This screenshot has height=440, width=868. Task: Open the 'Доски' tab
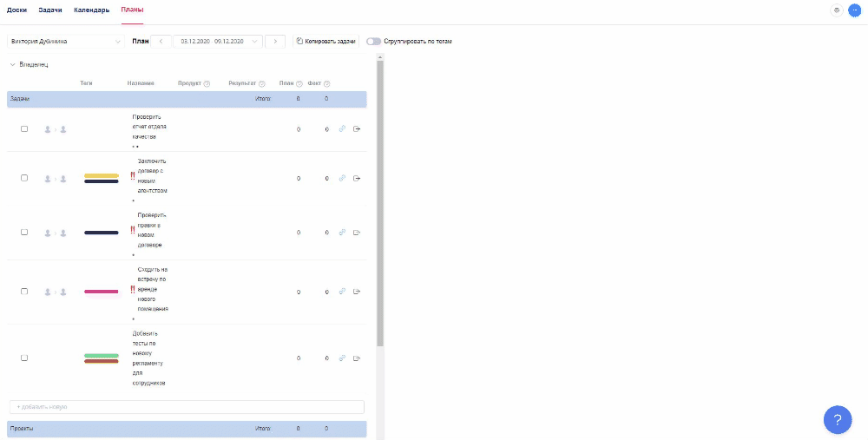(16, 10)
